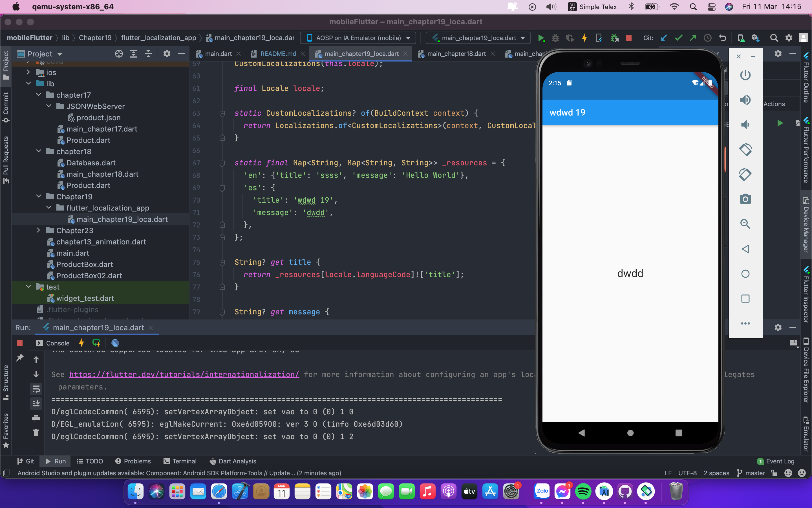Viewport: 812px width, 508px height.
Task: Expand the ios folder
Action: click(x=28, y=72)
